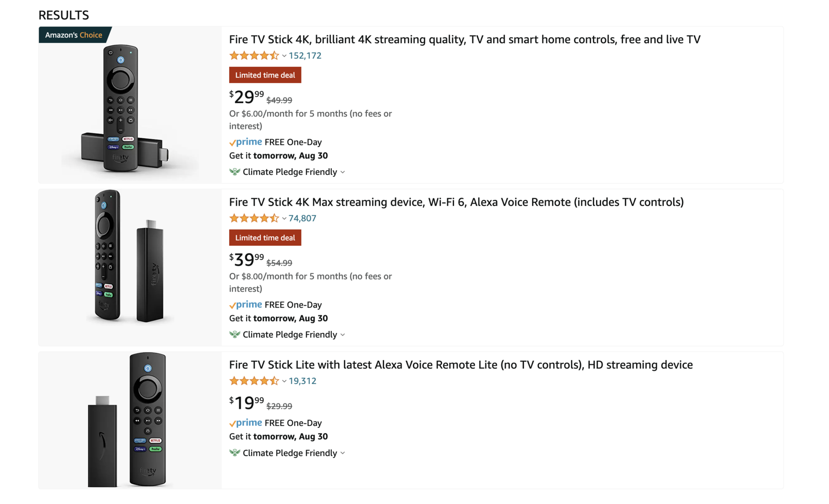
Task: View the 152,172 ratings link
Action: [305, 56]
